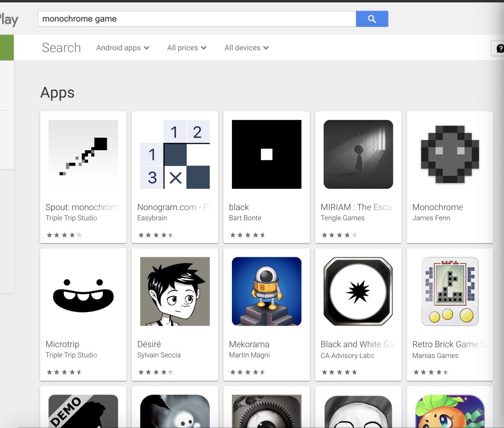Click the Apps section heading

pos(57,93)
